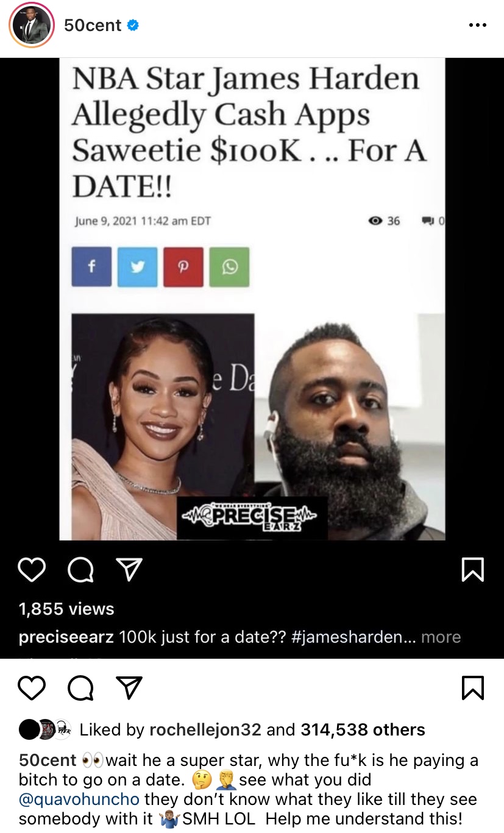Image resolution: width=504 pixels, height=833 pixels.
Task: Open rochellejon32's profile from likes line
Action: (205, 729)
